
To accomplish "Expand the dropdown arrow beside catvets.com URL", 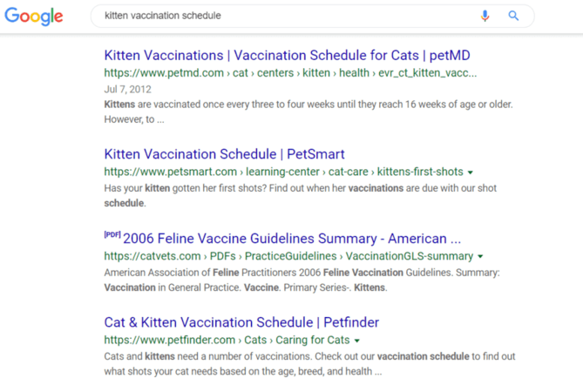I will 480,257.
